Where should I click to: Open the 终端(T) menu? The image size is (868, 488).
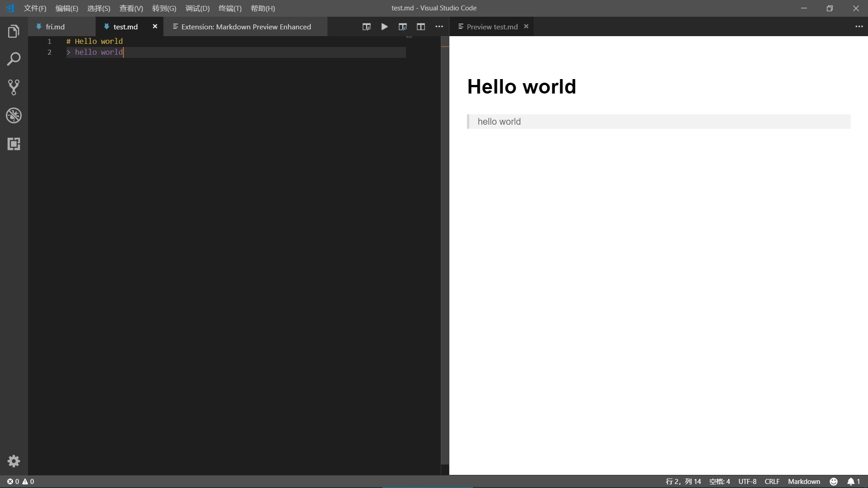coord(230,8)
